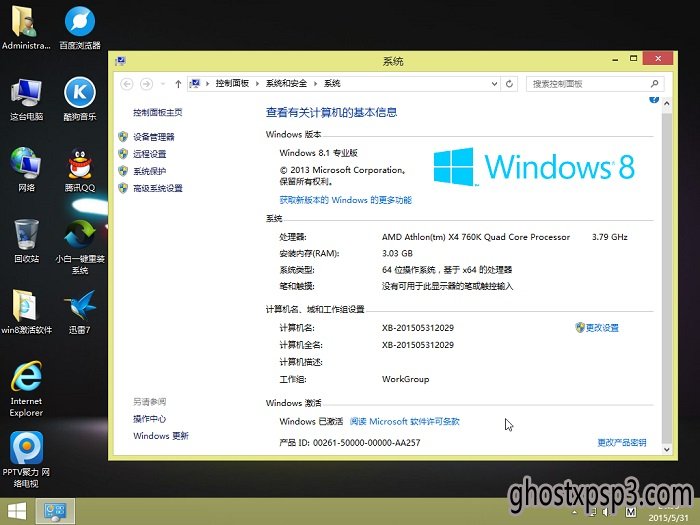Click the address bar computer icon
The image size is (700, 525).
point(195,83)
